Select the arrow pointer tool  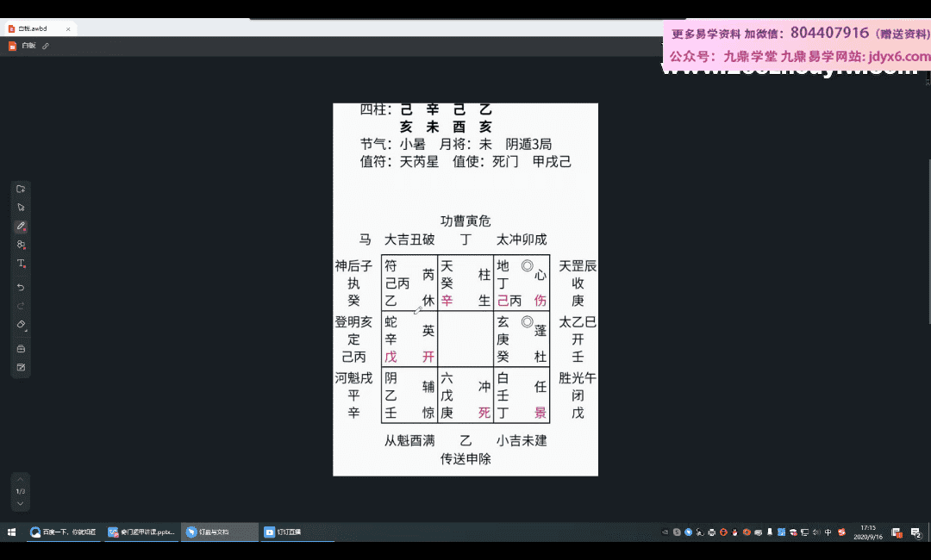coord(22,208)
